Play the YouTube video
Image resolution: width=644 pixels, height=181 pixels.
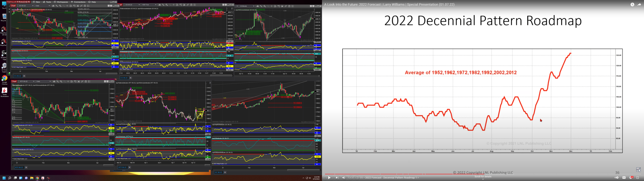click(x=329, y=178)
